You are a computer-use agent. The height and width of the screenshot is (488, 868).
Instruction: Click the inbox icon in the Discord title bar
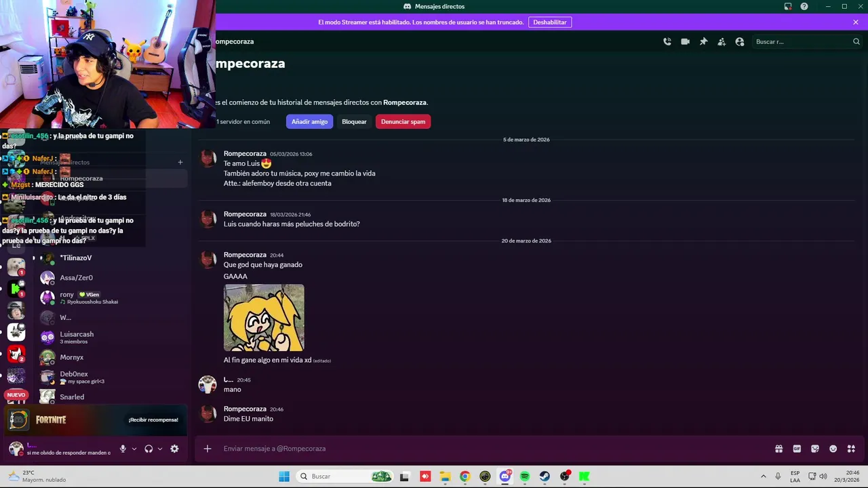click(x=788, y=6)
